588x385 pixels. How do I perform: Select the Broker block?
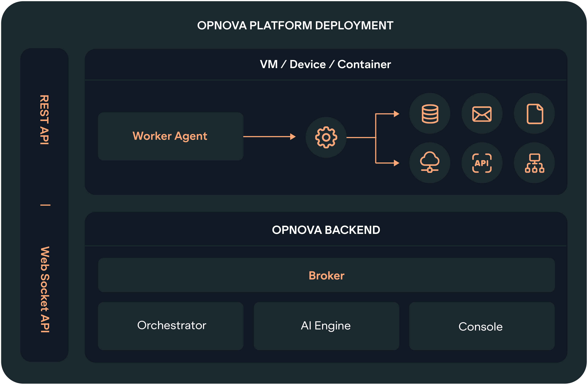tap(326, 275)
